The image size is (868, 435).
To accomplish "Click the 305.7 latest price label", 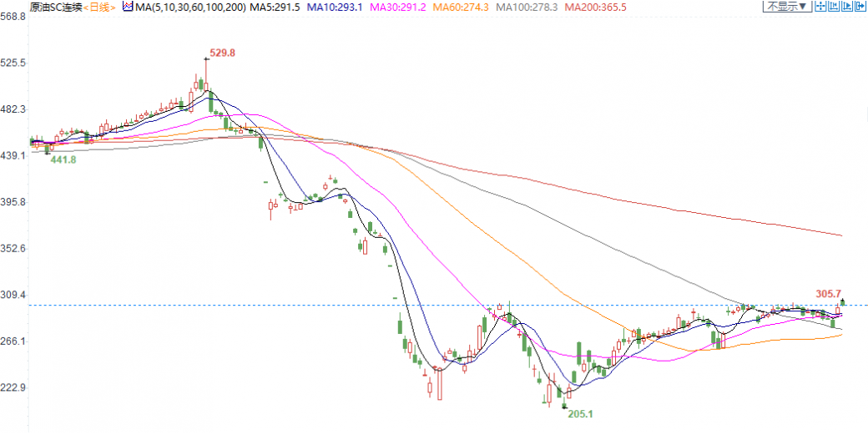I will (829, 293).
